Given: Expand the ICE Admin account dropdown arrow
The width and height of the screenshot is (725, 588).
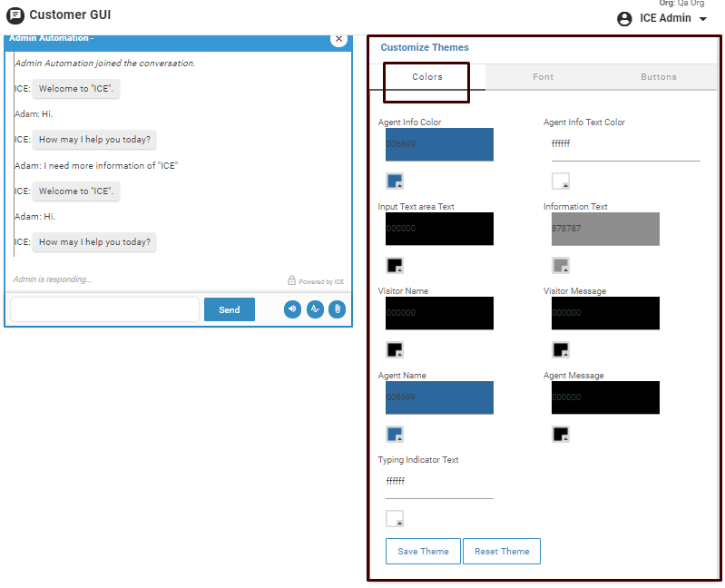Looking at the screenshot, I should (703, 19).
